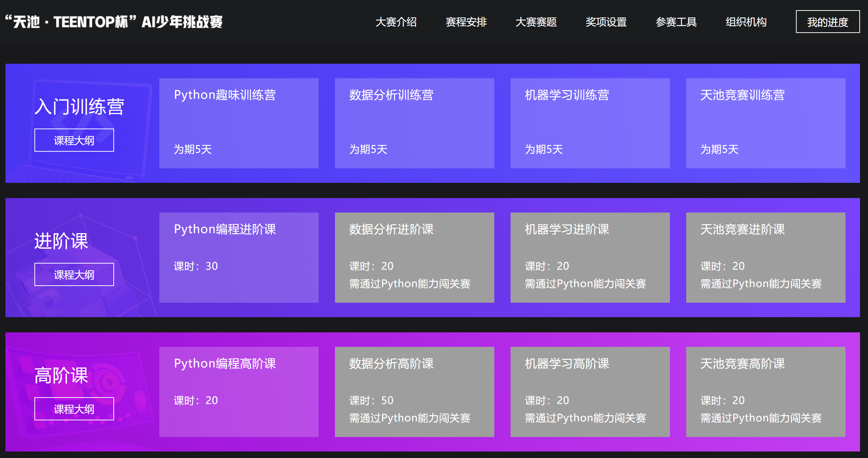This screenshot has width=868, height=458.
Task: Select 大赛赛题 in the top navigation
Action: pyautogui.click(x=536, y=22)
